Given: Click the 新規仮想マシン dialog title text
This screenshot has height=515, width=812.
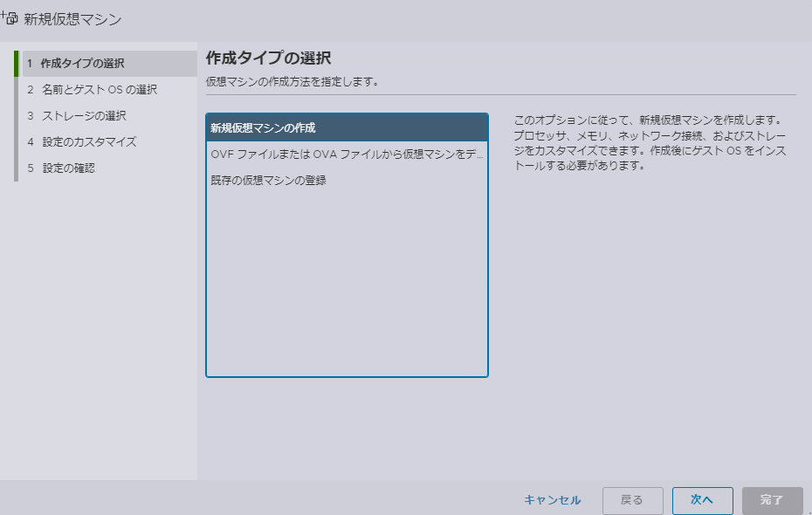Looking at the screenshot, I should point(72,18).
